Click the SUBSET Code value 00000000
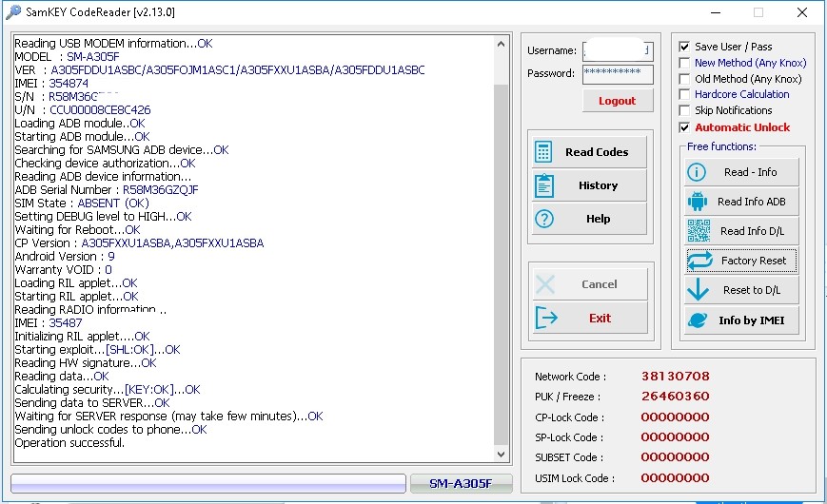The height and width of the screenshot is (504, 827). (675, 457)
